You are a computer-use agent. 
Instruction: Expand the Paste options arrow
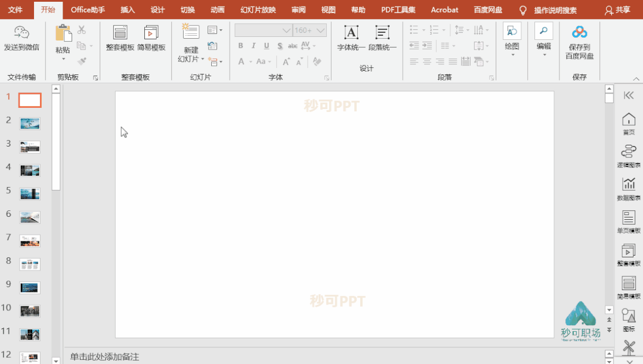pyautogui.click(x=63, y=59)
